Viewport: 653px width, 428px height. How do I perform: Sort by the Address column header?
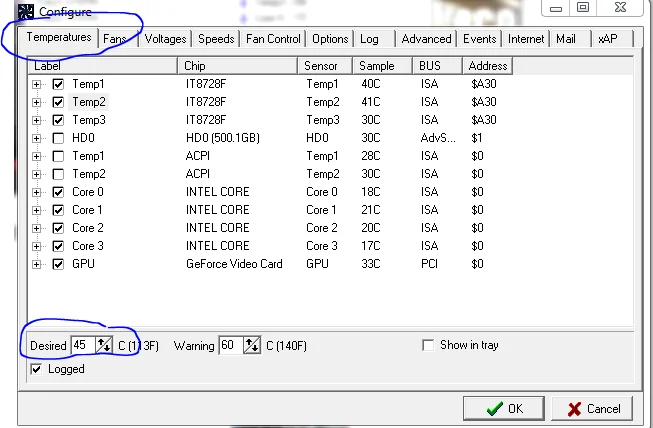pos(487,66)
